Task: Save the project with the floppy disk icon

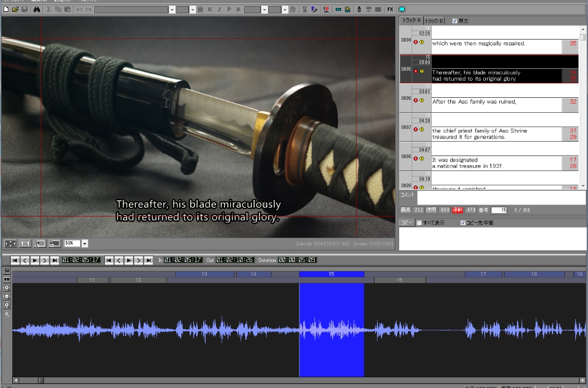Action: click(x=25, y=10)
